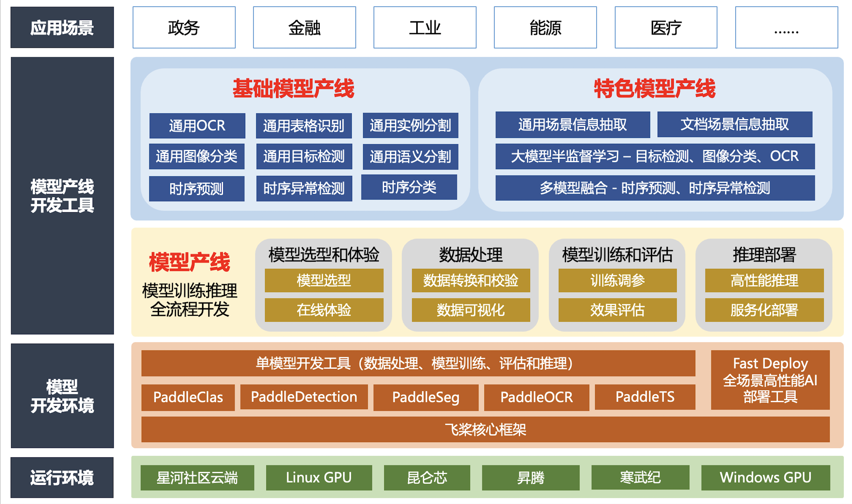The image size is (852, 504).
Task: Click the PaddleOCR block
Action: [536, 397]
